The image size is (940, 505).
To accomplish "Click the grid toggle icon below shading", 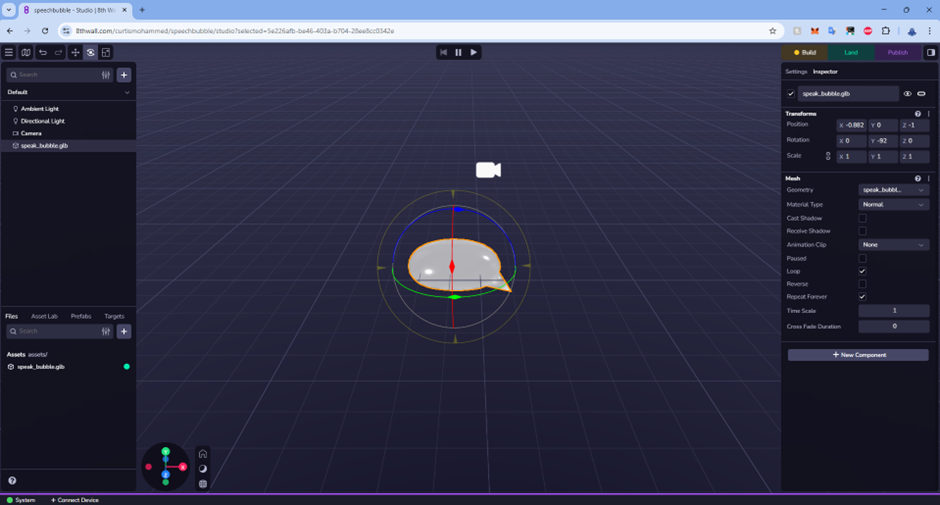I will (203, 484).
